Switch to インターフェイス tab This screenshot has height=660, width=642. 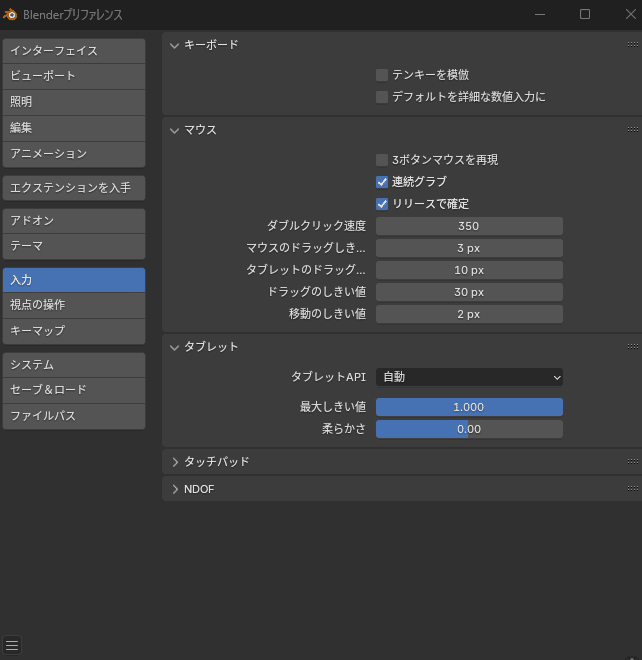pos(74,51)
